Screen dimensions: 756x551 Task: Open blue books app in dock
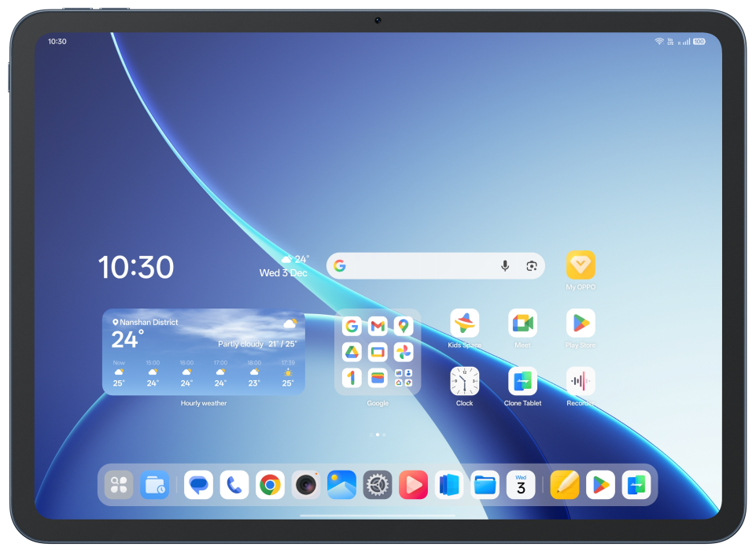click(x=449, y=485)
